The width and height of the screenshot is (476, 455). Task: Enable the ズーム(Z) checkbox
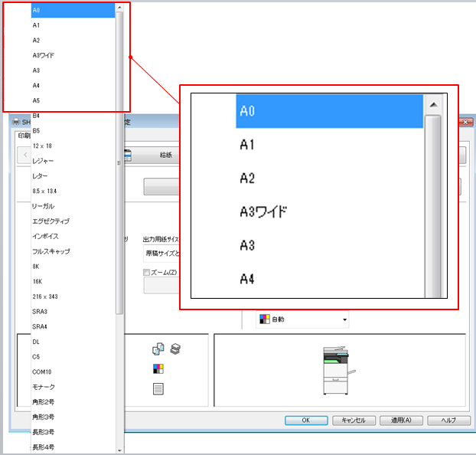(147, 272)
